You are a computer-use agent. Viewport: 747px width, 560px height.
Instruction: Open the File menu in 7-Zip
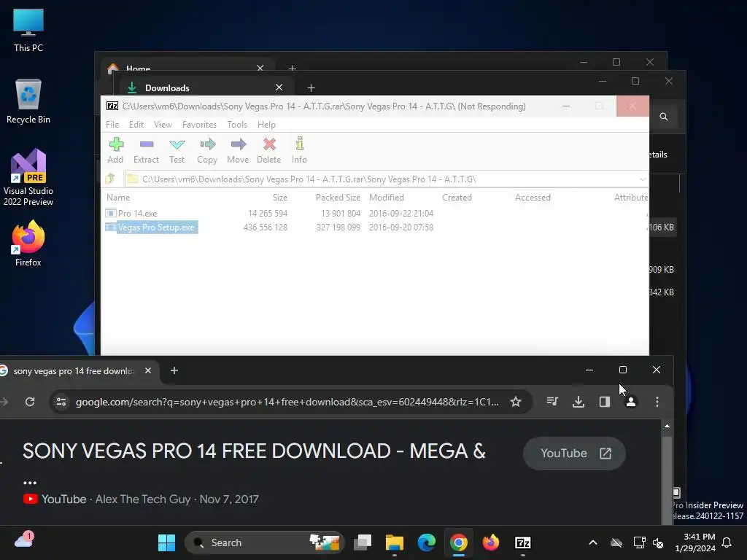tap(112, 124)
